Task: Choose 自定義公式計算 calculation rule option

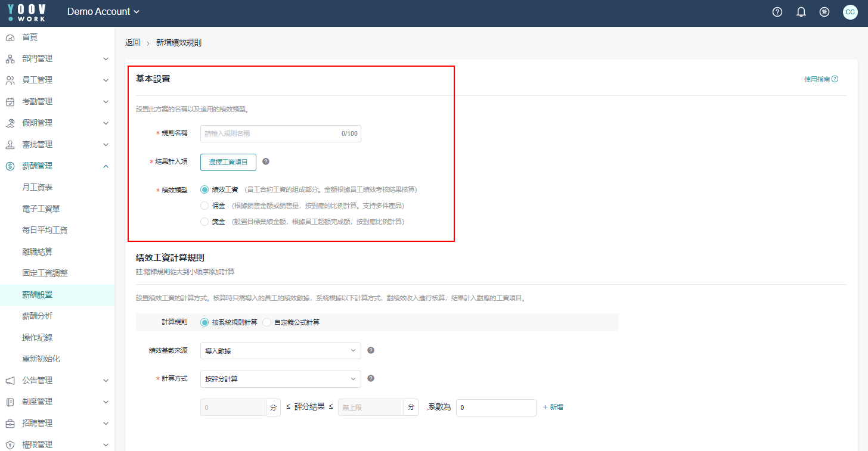Action: click(x=267, y=322)
